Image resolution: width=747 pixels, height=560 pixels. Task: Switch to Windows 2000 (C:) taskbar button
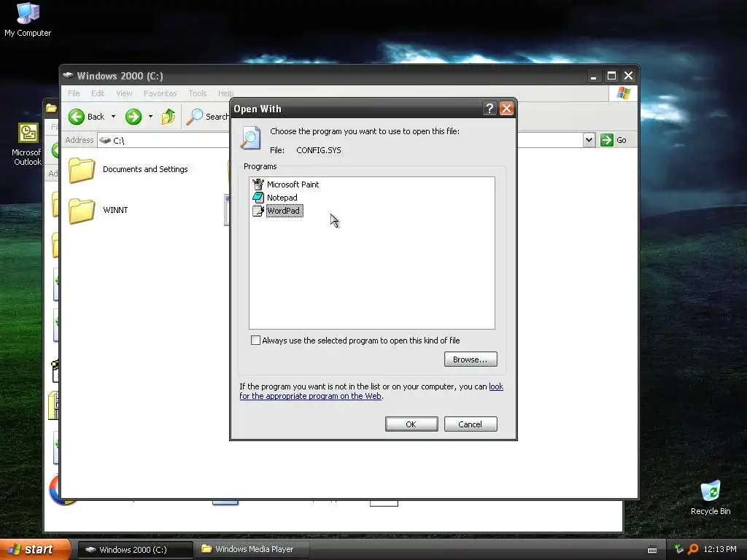tap(135, 550)
